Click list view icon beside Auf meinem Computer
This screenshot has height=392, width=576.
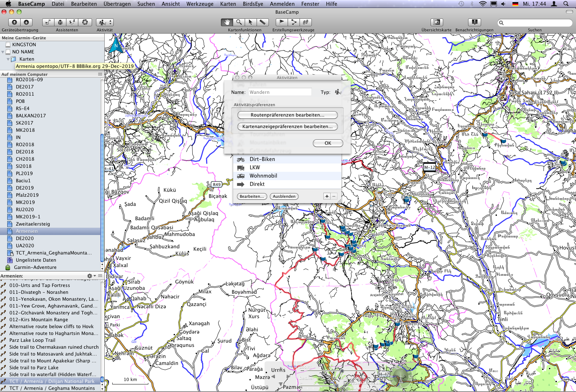100,74
